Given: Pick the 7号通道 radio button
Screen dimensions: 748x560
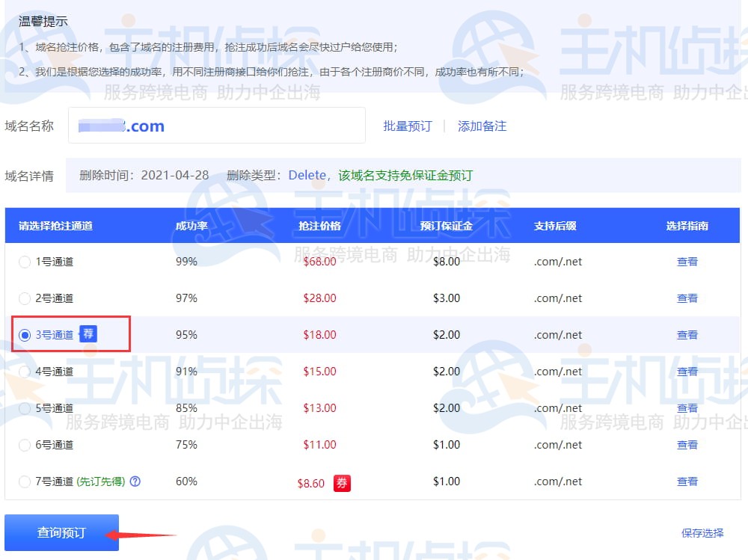Looking at the screenshot, I should [x=25, y=481].
